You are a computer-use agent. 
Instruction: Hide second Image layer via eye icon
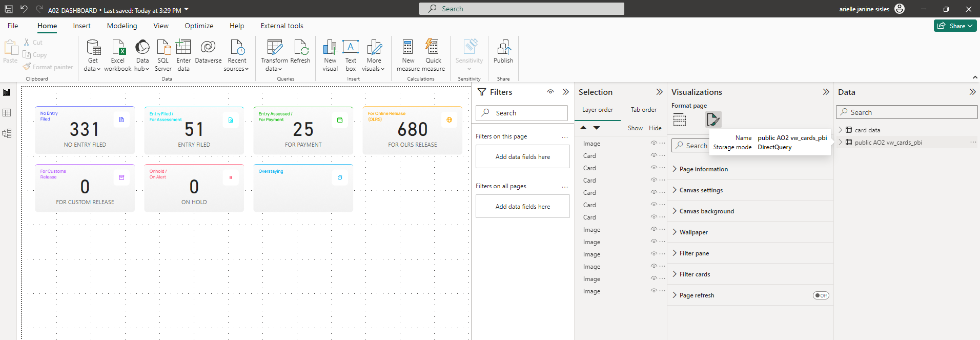654,229
